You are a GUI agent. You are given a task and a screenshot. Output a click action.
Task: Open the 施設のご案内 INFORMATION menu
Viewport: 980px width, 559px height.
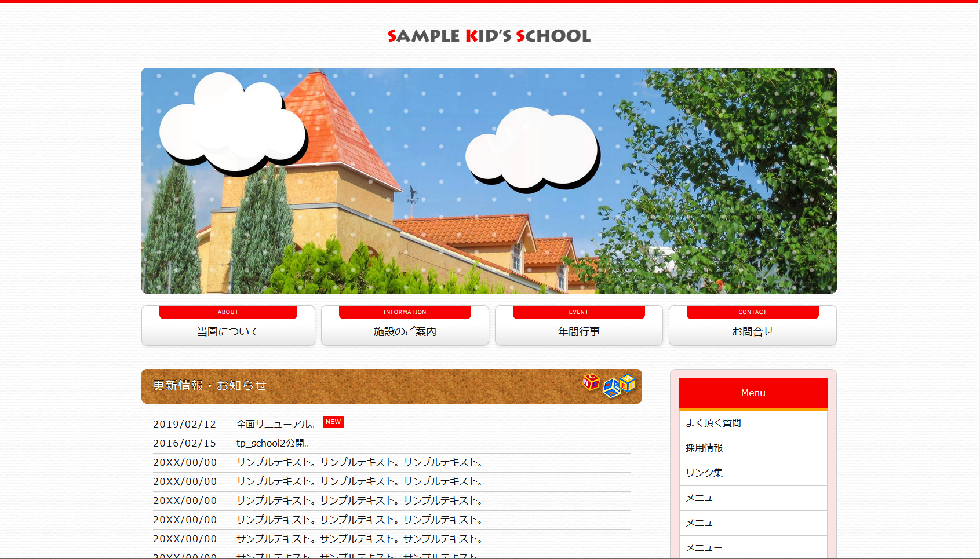405,326
